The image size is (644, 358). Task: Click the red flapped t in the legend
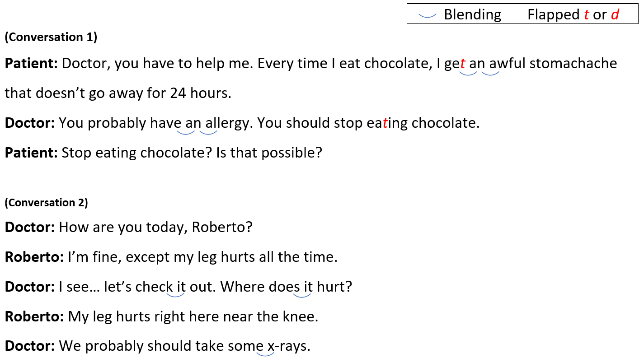coord(587,15)
